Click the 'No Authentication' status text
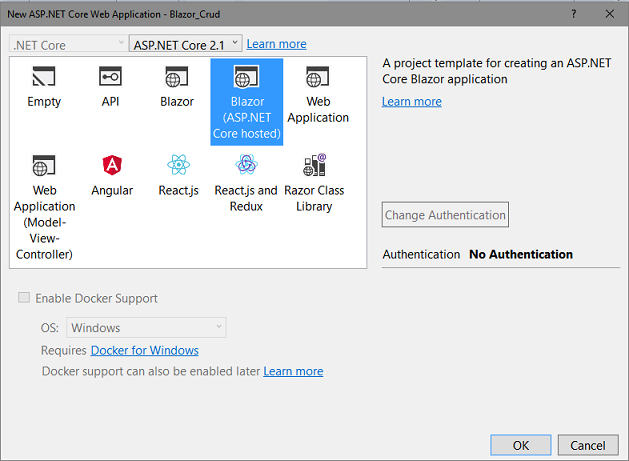The image size is (629, 461). point(521,254)
